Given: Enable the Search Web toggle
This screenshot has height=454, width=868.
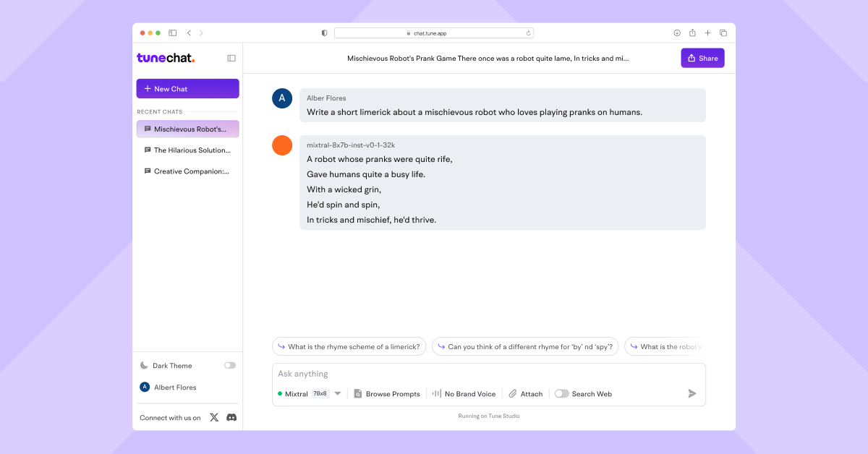Looking at the screenshot, I should click(561, 393).
